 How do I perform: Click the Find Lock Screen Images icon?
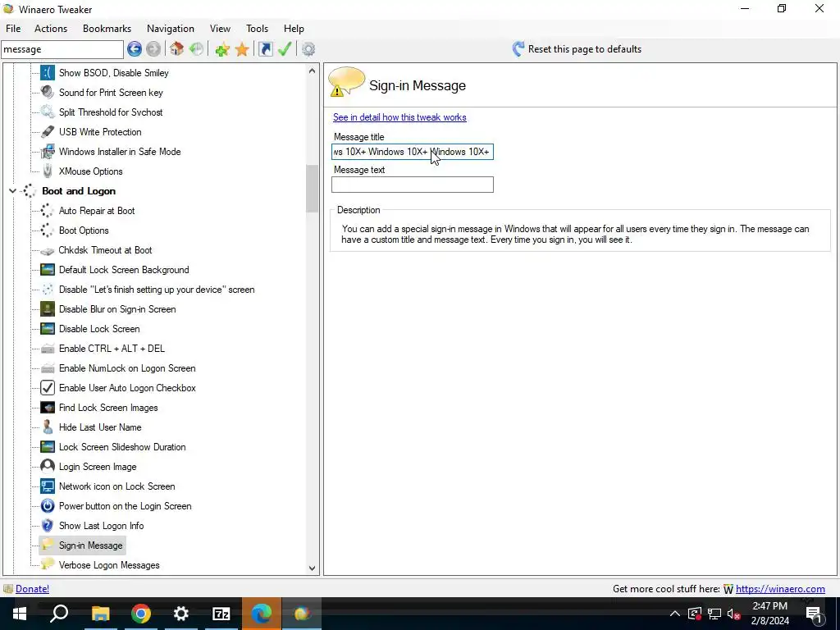tap(48, 408)
